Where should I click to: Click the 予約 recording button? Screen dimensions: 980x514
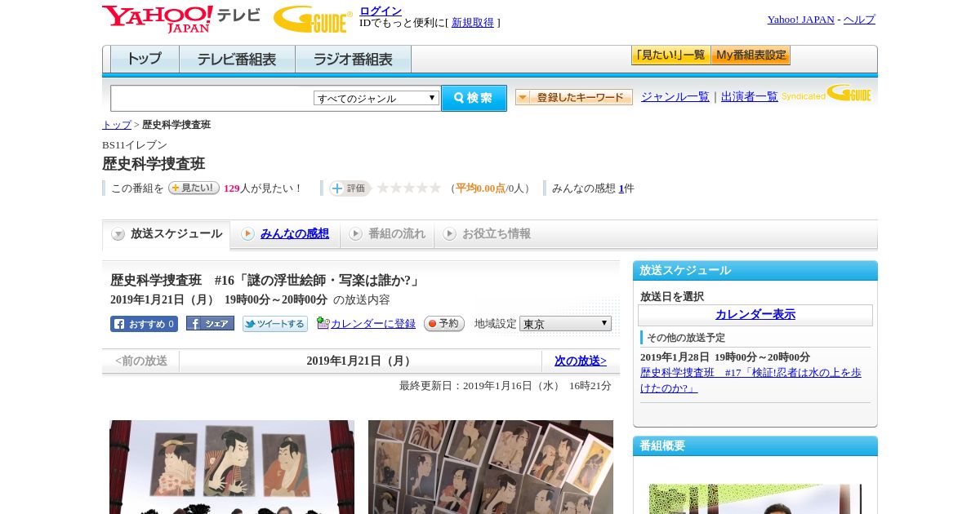click(x=444, y=324)
